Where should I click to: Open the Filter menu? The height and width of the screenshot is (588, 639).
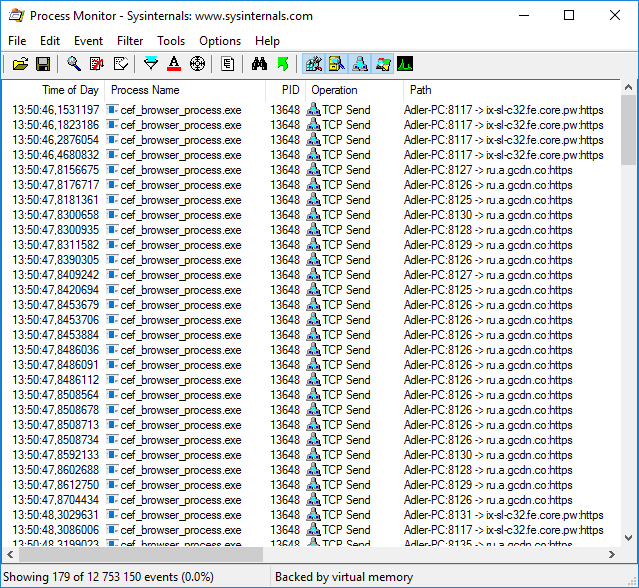point(130,41)
